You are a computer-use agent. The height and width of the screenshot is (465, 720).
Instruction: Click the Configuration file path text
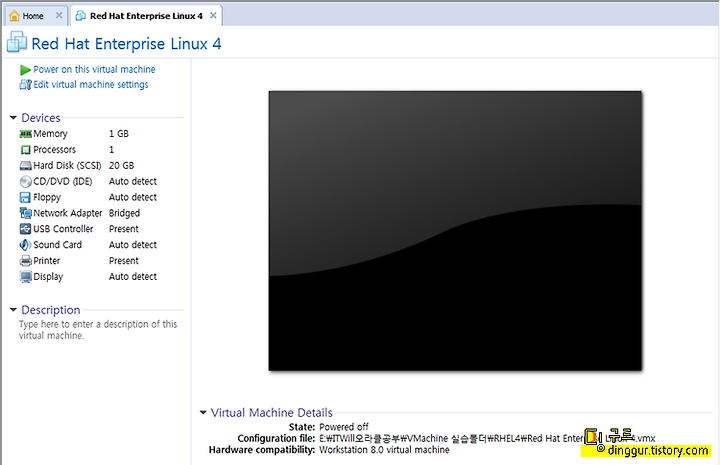point(487,438)
